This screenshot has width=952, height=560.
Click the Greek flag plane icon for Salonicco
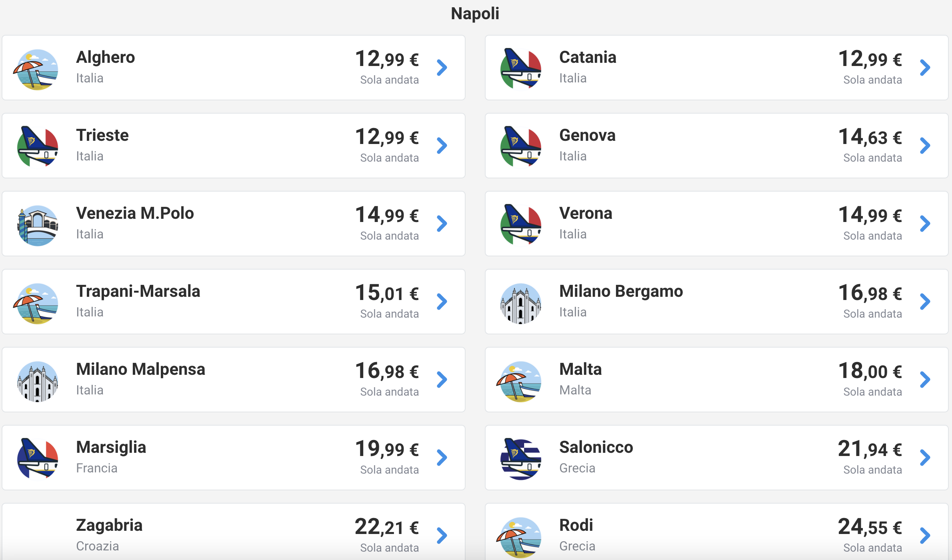[521, 459]
